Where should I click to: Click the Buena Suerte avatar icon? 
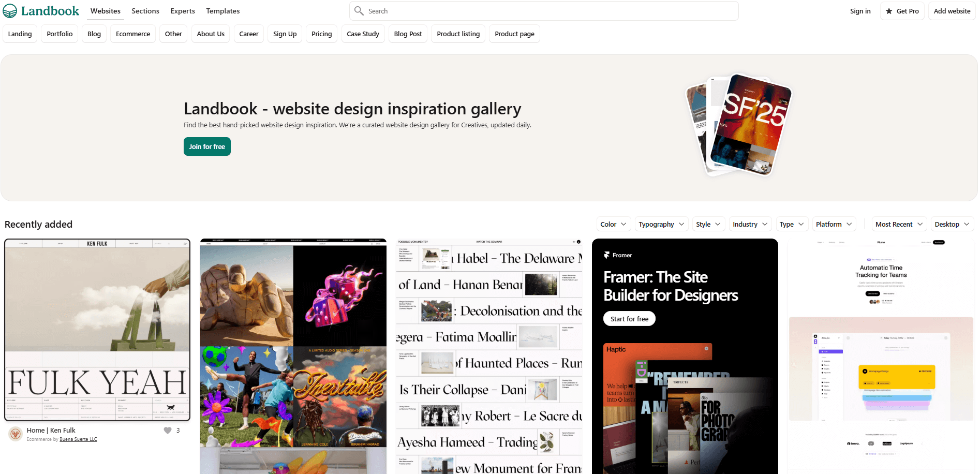(16, 434)
